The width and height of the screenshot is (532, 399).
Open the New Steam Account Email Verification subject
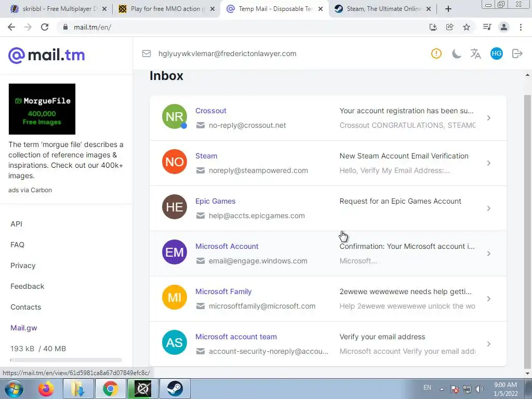click(404, 156)
